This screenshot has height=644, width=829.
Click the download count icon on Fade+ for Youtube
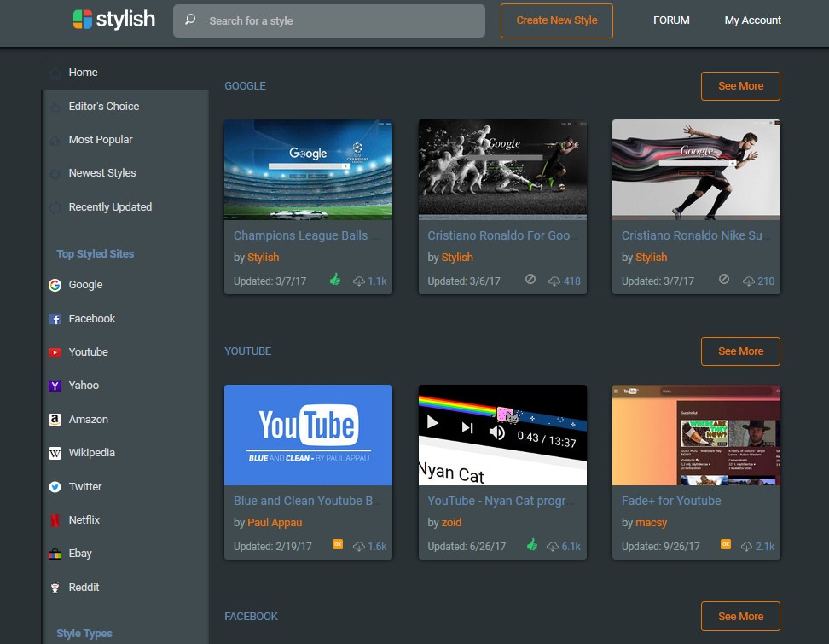click(746, 546)
